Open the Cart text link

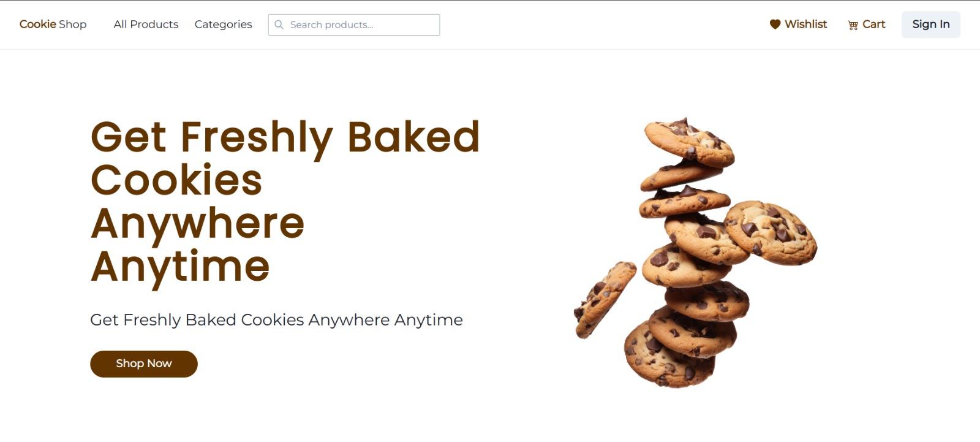[x=873, y=24]
